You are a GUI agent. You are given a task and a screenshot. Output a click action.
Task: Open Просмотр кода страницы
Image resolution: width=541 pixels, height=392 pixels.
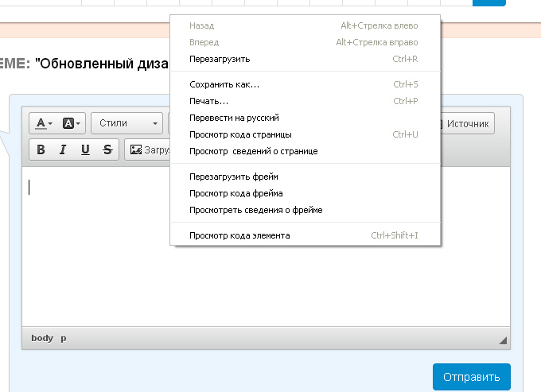click(x=240, y=134)
